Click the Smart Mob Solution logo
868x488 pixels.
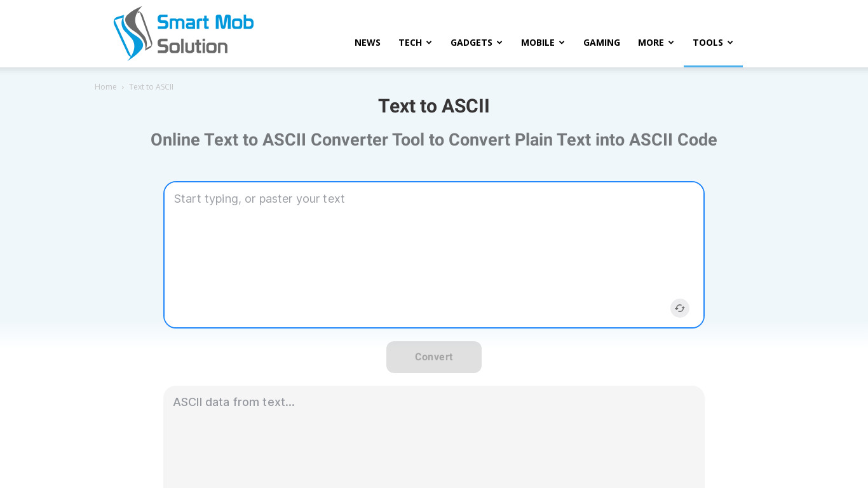183,34
